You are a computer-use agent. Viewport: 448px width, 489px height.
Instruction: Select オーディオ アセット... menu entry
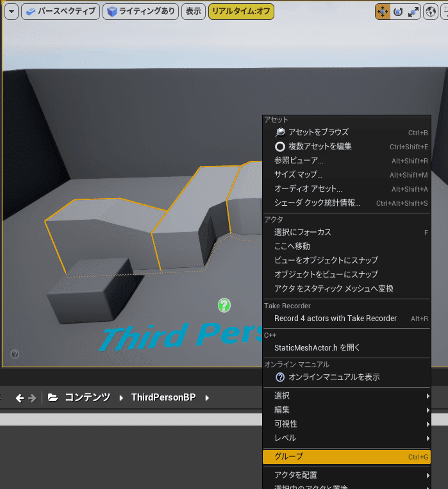coord(347,188)
